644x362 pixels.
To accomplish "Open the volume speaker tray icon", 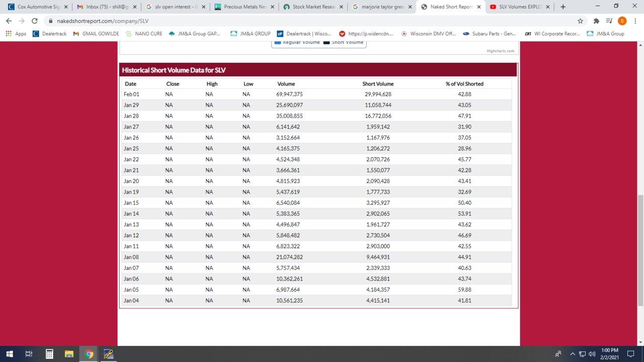I will tap(592, 354).
